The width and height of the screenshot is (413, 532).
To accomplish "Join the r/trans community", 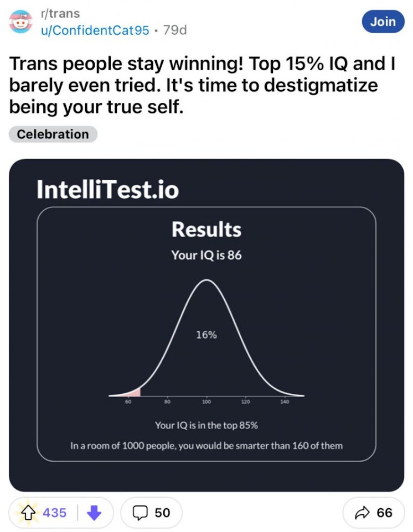I will pos(383,22).
